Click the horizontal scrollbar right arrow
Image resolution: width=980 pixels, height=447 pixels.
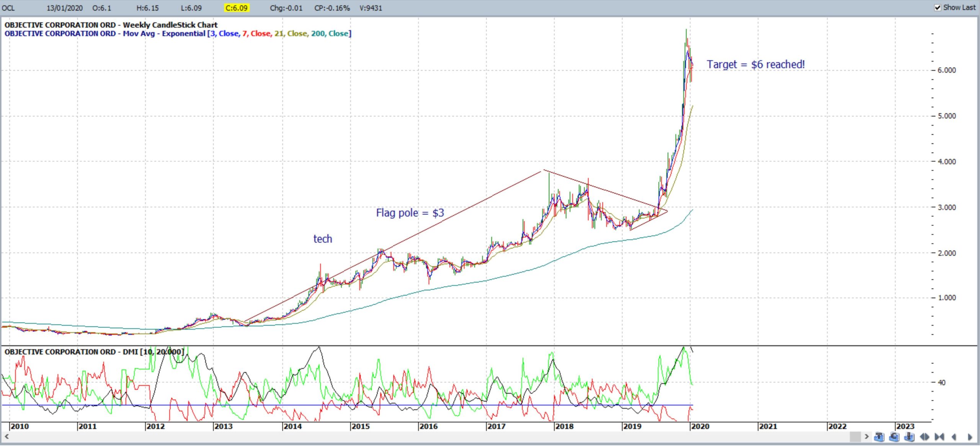pyautogui.click(x=867, y=436)
